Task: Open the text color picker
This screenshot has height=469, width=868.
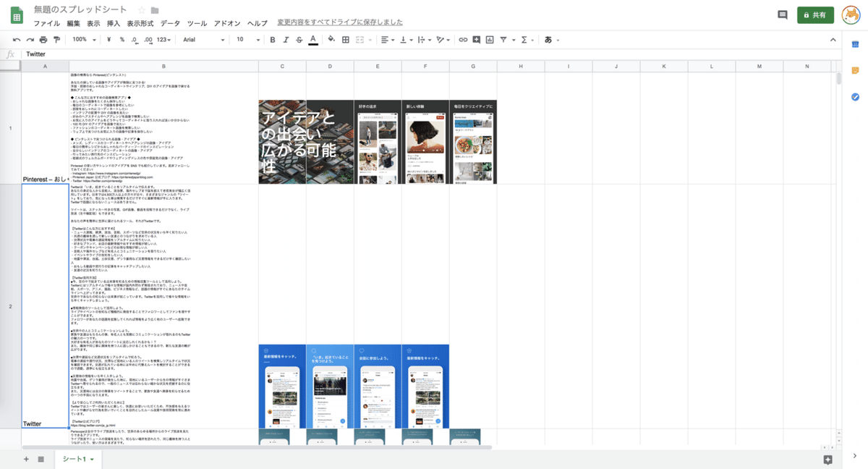Action: tap(312, 39)
